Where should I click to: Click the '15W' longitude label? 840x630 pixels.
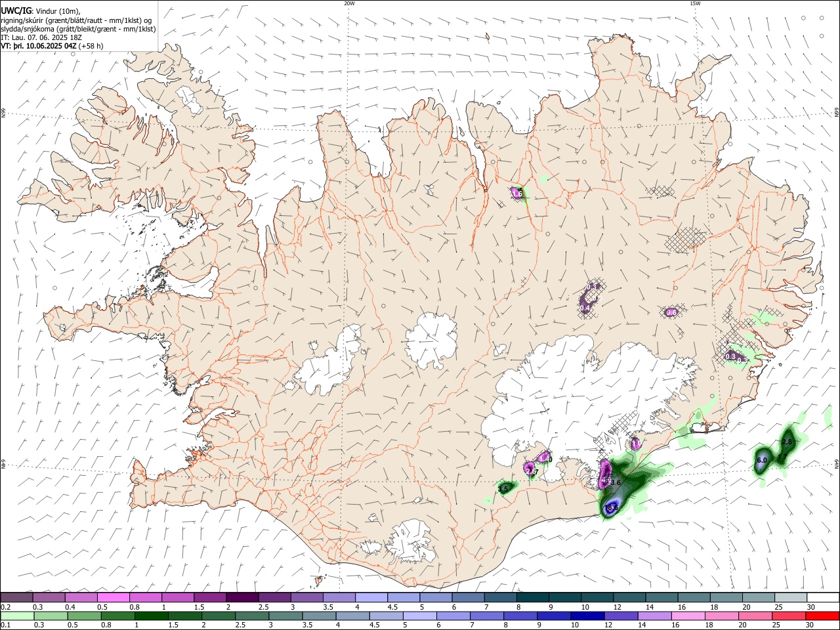pyautogui.click(x=695, y=3)
